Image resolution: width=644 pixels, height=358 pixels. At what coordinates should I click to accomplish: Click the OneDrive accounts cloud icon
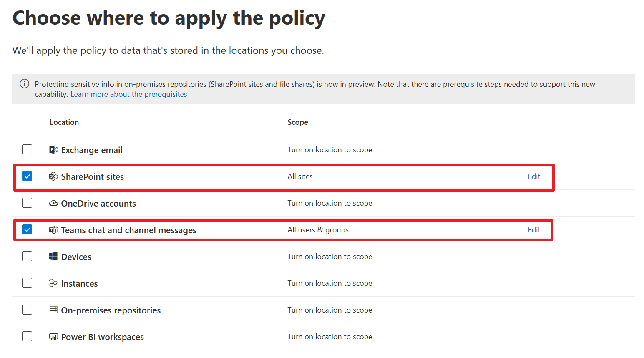tap(53, 203)
